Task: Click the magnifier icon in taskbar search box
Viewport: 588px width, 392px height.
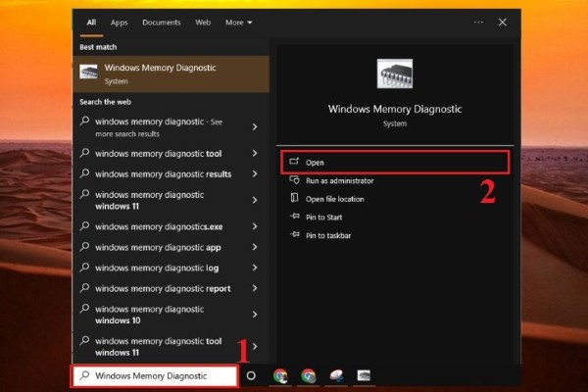Action: tap(84, 375)
